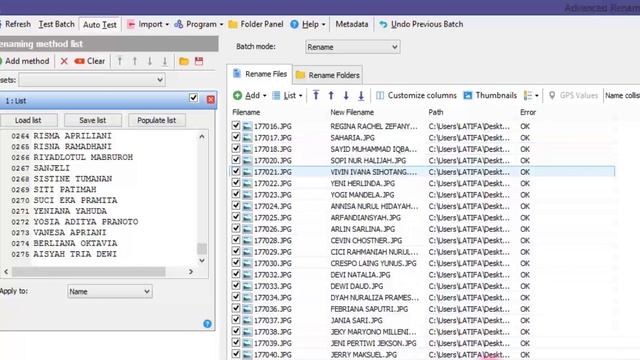Open the Batch mode dropdown
Screen dimensions: 640x360
coord(352,47)
